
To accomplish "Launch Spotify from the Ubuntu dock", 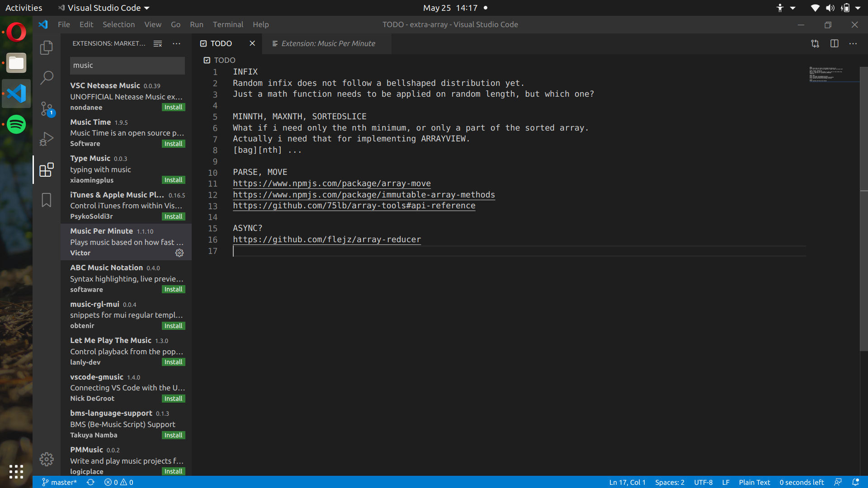I will 16,124.
